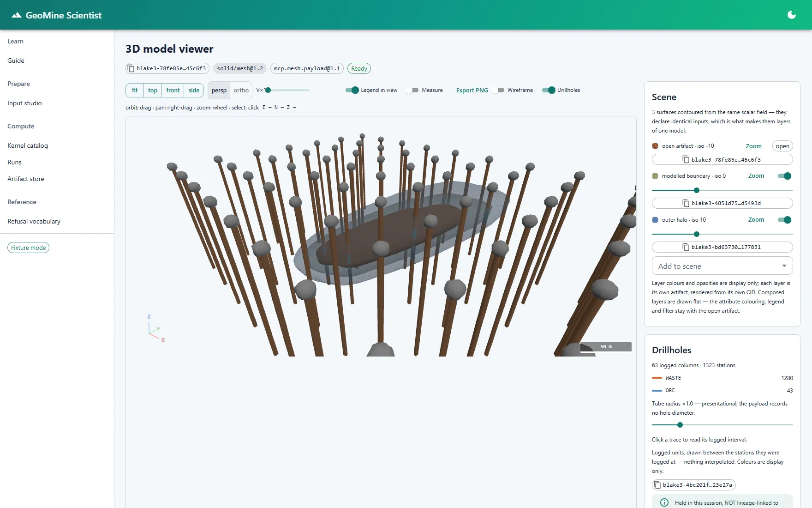Adjust the vertical exaggeration slider
The height and width of the screenshot is (508, 812).
pyautogui.click(x=288, y=90)
